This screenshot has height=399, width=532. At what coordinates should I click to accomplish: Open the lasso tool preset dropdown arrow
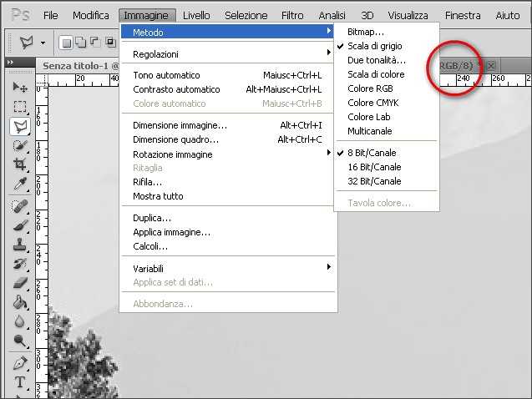coord(43,41)
